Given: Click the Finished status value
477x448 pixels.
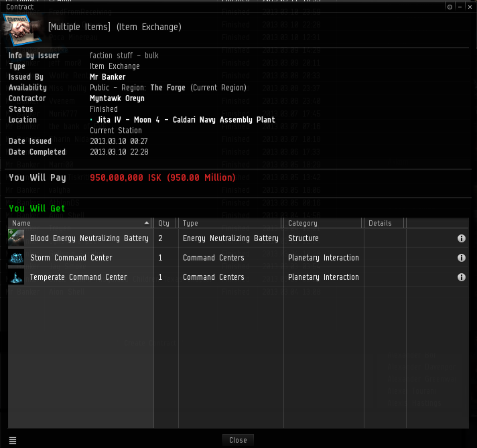Looking at the screenshot, I should pyautogui.click(x=104, y=109).
